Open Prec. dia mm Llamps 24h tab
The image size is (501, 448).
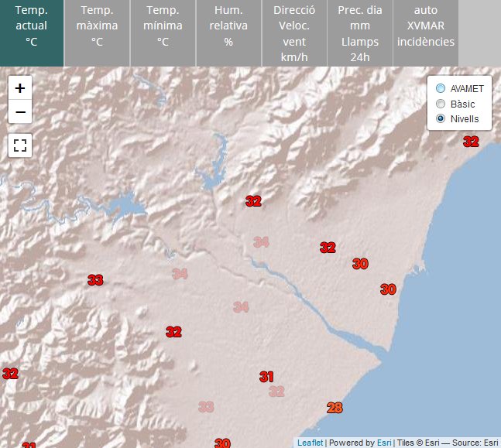click(360, 33)
